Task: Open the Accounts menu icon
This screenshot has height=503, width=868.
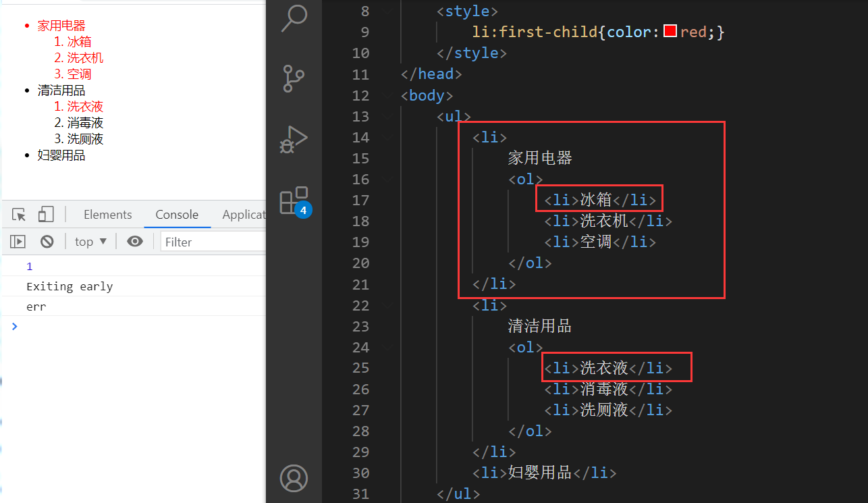Action: pyautogui.click(x=294, y=479)
